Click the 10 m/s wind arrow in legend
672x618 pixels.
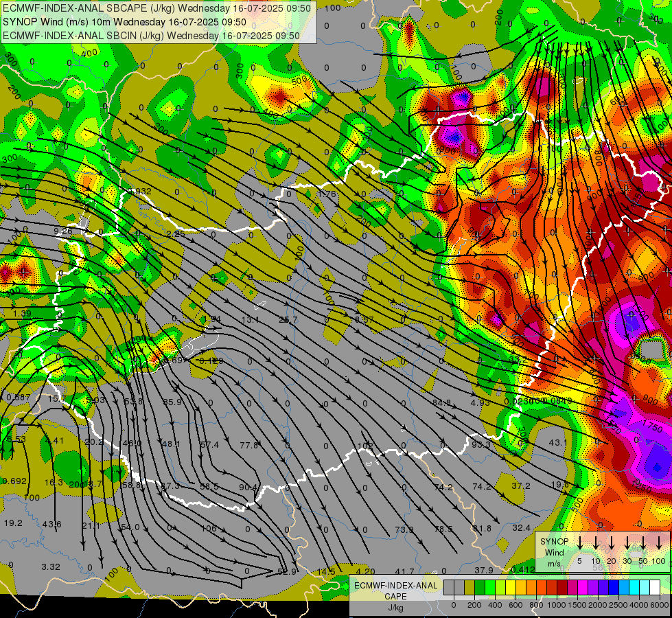pyautogui.click(x=595, y=543)
